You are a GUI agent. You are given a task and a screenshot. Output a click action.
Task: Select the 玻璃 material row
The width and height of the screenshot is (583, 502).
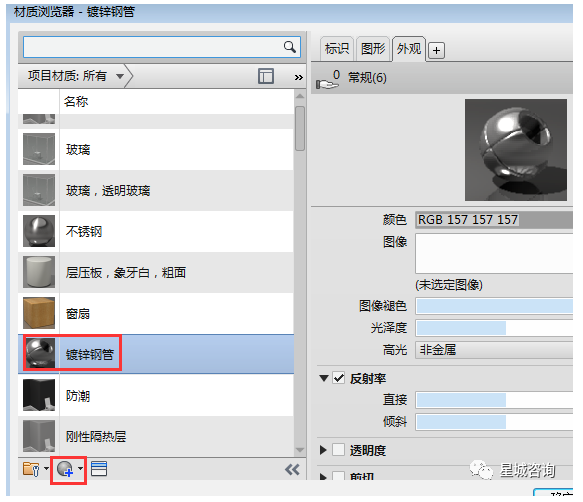pos(156,149)
